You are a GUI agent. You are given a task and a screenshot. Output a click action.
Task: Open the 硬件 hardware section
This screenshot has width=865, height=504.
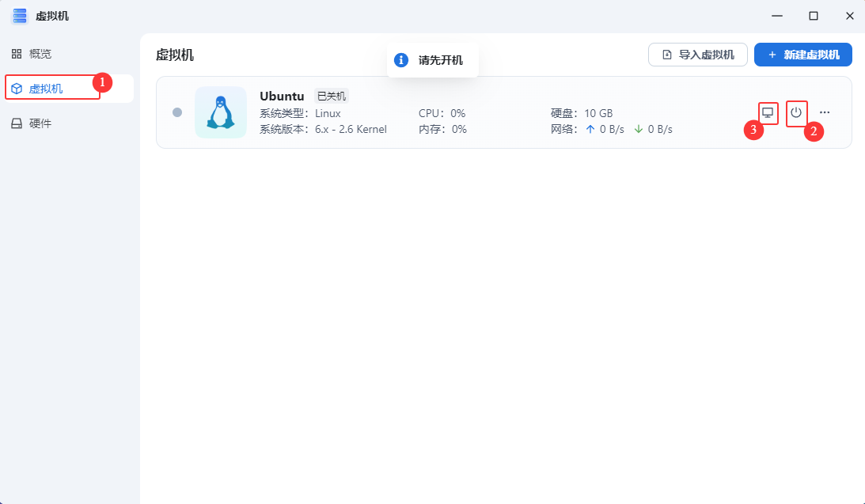[x=40, y=123]
